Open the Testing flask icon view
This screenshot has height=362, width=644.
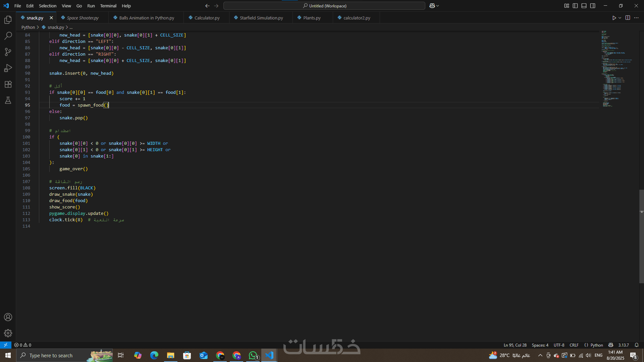(8, 100)
